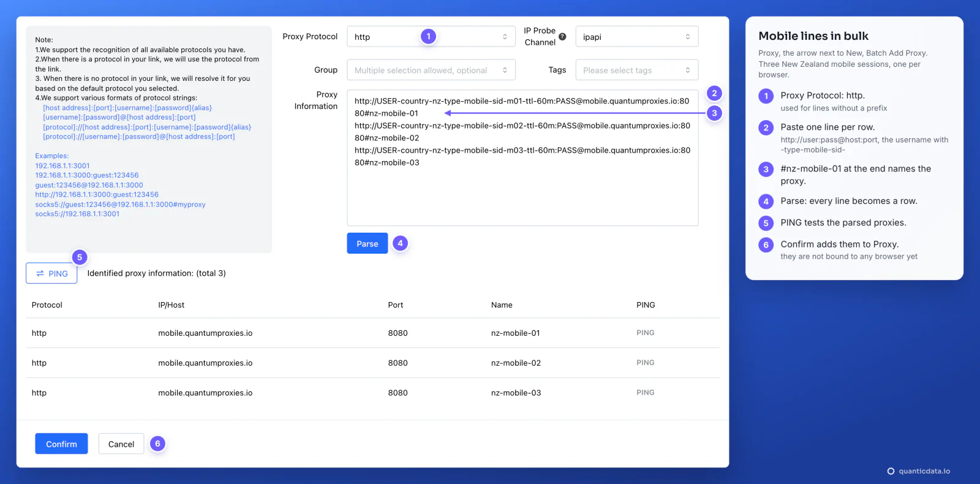Click example 'socks5://192.168.1.1:3001'
The width and height of the screenshot is (980, 484).
click(77, 214)
